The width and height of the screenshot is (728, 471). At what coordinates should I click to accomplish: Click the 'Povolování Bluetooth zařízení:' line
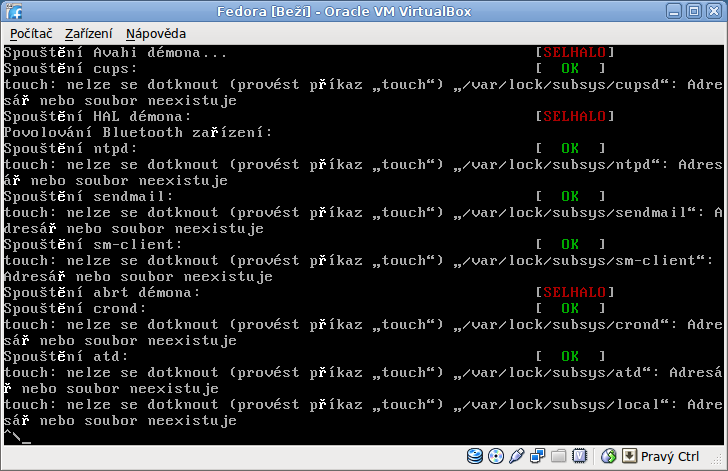138,132
